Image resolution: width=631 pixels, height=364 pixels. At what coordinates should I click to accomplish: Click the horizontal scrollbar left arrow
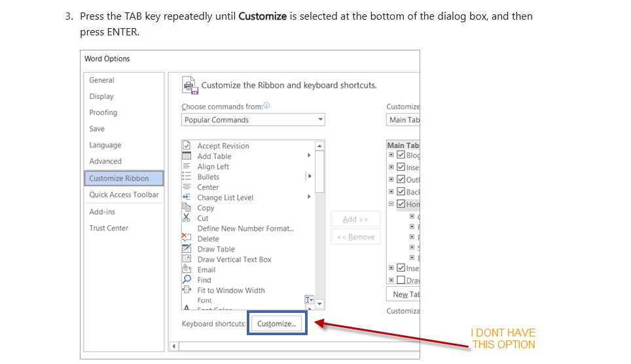[x=174, y=346]
